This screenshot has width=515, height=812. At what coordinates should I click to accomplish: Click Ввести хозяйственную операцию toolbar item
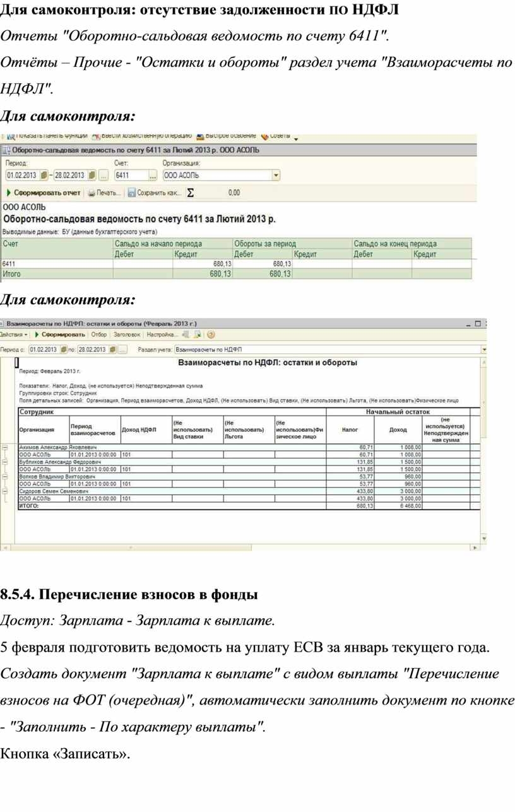141,135
